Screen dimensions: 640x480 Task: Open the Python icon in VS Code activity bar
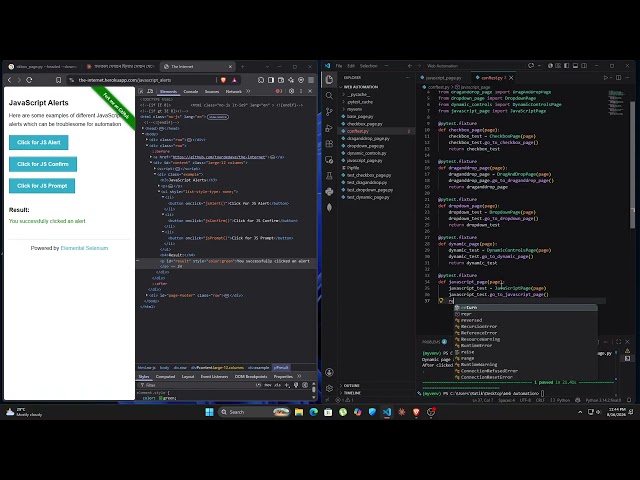329,191
